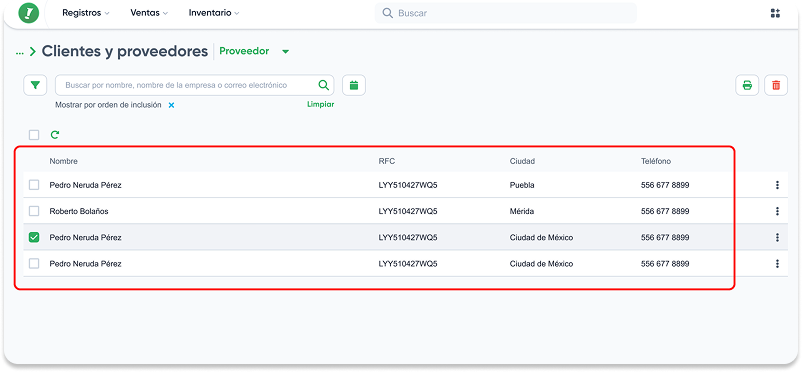This screenshot has width=802, height=372.
Task: Click the RFC value in Roberto Bolaños row
Action: point(408,211)
